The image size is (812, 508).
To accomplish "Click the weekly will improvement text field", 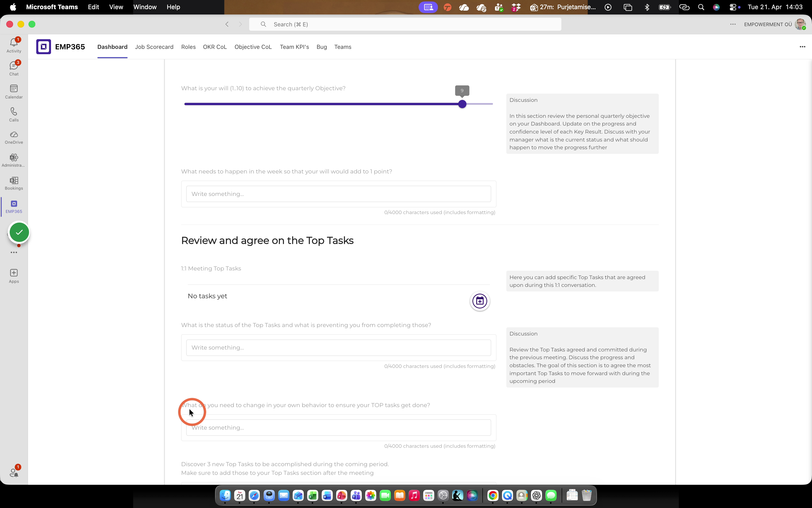I will 339,194.
